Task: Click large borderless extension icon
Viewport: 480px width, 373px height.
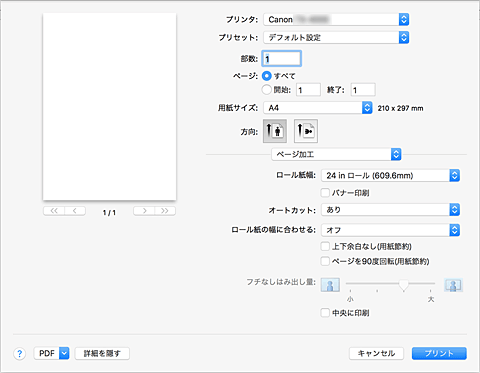Action: 453,285
